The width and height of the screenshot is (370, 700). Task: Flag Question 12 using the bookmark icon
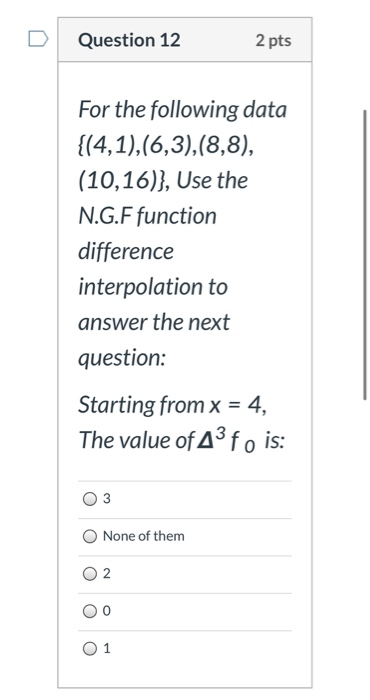(38, 39)
